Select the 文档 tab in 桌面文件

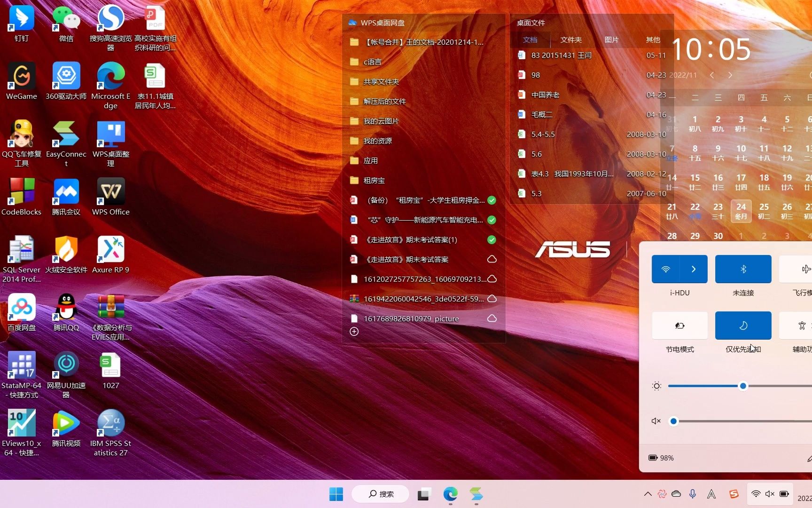[x=530, y=40]
